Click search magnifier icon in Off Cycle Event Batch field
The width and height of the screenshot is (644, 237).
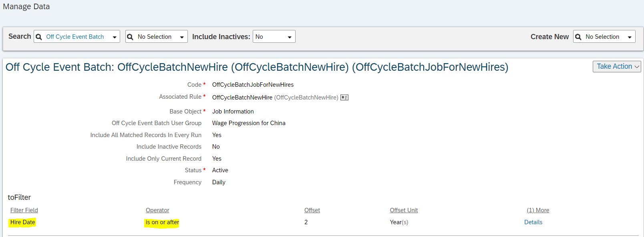pyautogui.click(x=39, y=37)
